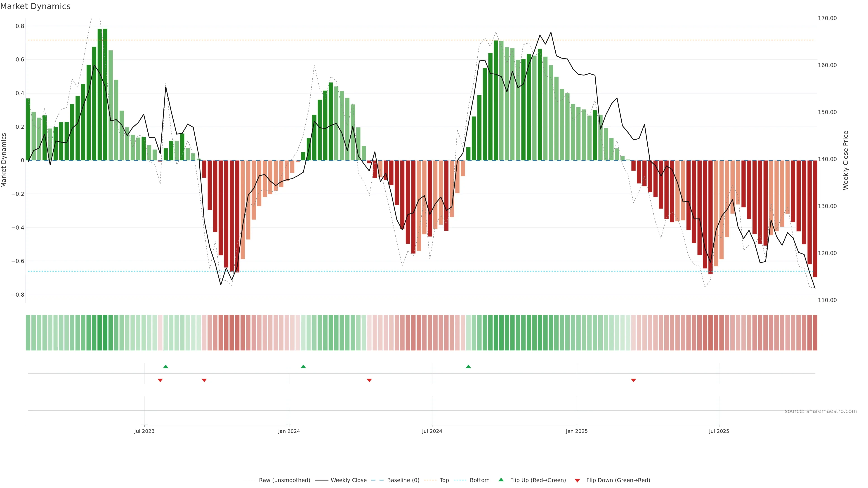Screen dimensions: 868x488
Task: Click the green flip-up marker near Jan 2024
Action: click(x=303, y=366)
